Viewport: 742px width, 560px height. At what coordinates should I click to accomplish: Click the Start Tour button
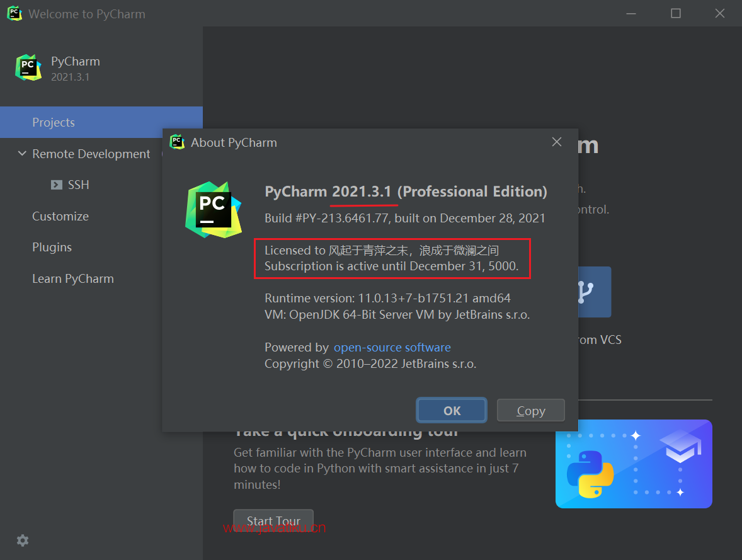point(273,521)
